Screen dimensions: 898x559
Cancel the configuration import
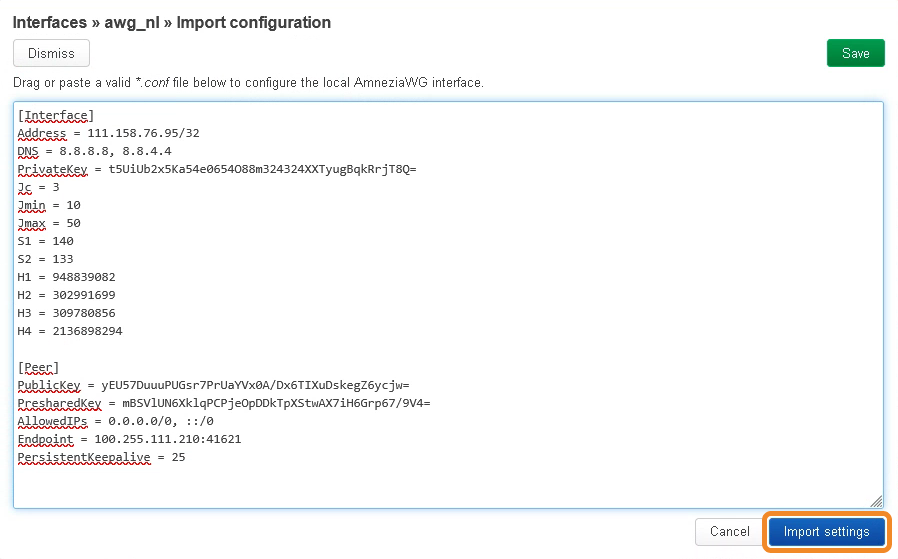click(x=729, y=532)
